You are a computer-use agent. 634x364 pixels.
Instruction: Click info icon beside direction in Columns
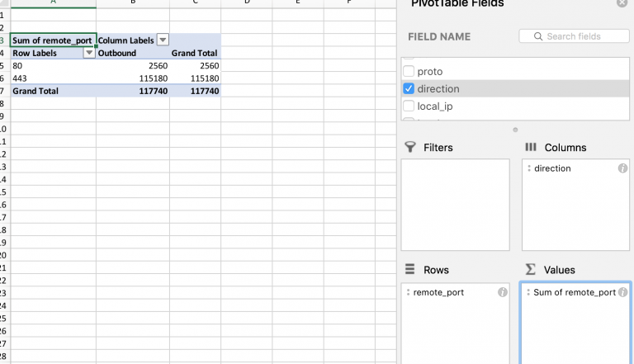pos(622,168)
